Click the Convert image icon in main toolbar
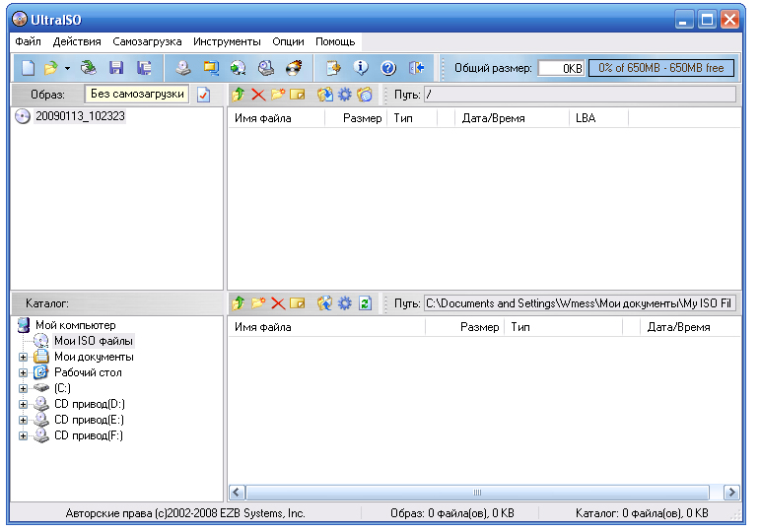 pyautogui.click(x=211, y=68)
